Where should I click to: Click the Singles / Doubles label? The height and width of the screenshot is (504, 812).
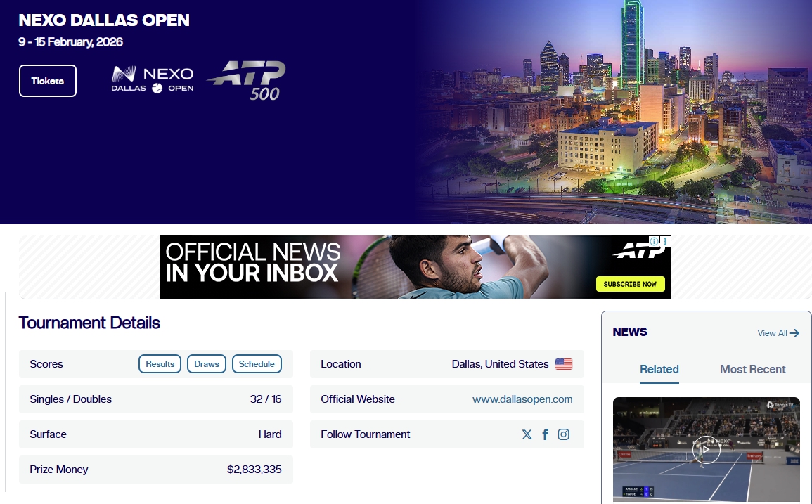[x=70, y=399]
